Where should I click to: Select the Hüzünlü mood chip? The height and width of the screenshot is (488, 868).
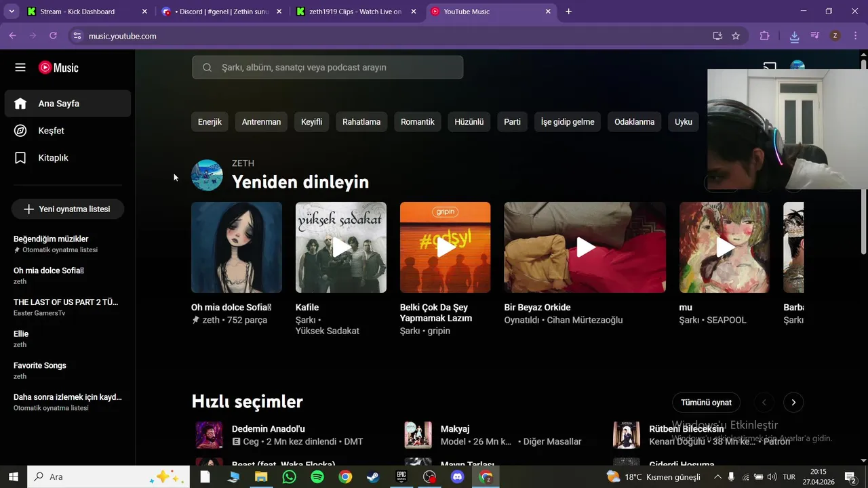(469, 122)
